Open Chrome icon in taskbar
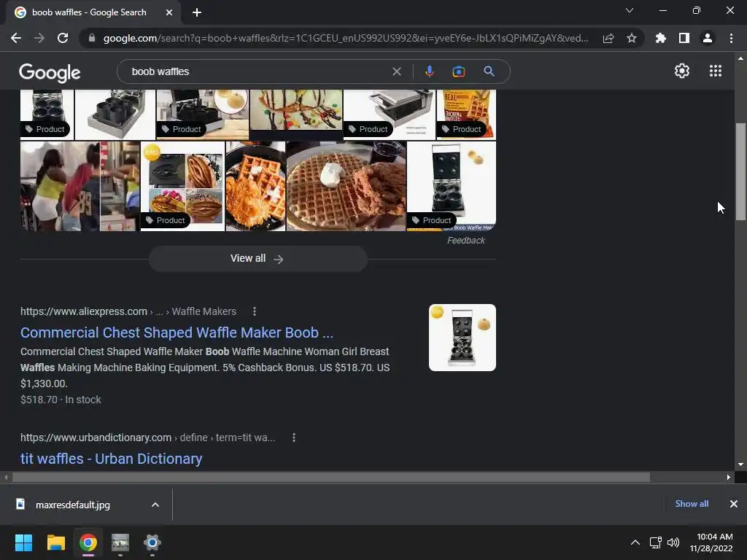 (x=88, y=542)
